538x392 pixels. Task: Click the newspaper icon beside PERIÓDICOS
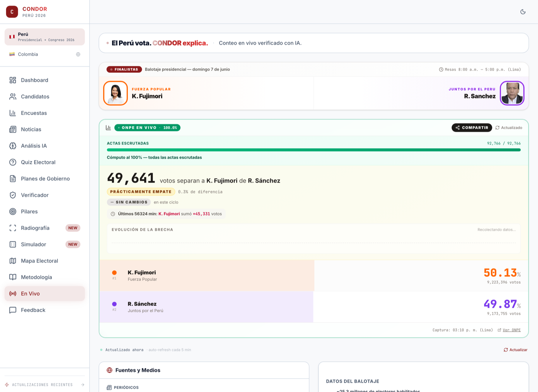(x=109, y=388)
